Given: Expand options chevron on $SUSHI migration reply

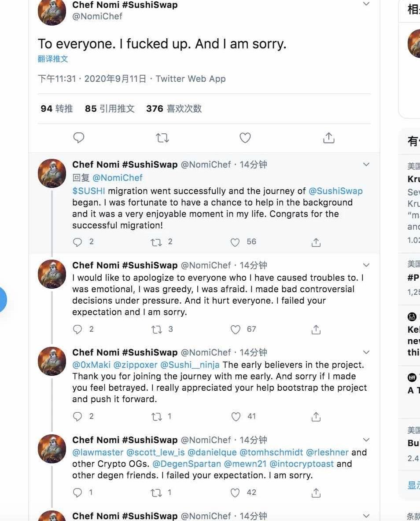Looking at the screenshot, I should click(366, 165).
